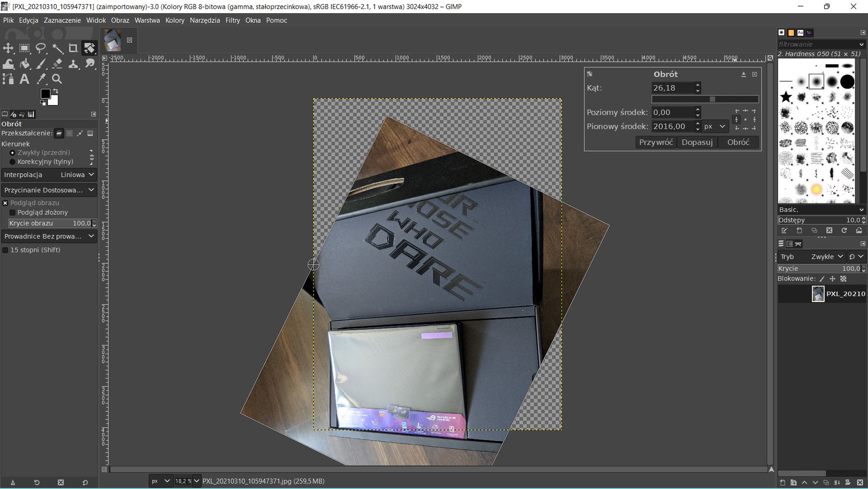Viewport: 868px width, 489px height.
Task: Pick the Fuzzy Select magic wand tool
Action: coord(57,48)
